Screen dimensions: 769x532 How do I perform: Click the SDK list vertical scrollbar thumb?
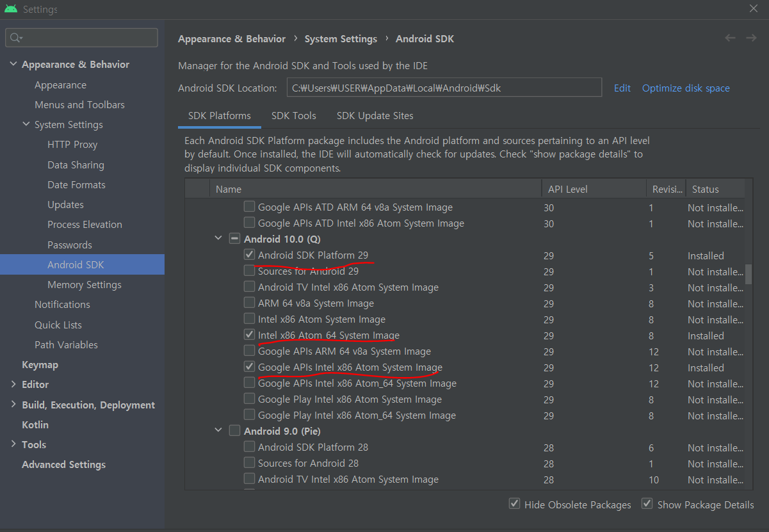coord(749,273)
